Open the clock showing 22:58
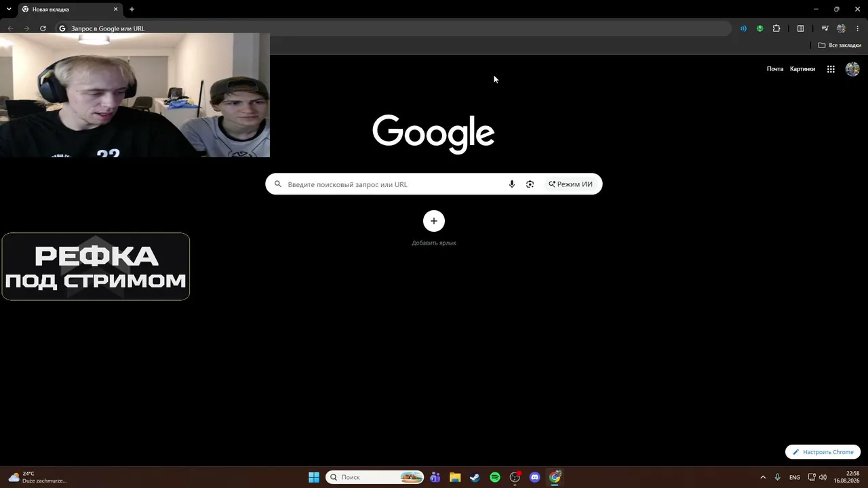Screen dimensions: 868x488 pyautogui.click(x=846, y=477)
